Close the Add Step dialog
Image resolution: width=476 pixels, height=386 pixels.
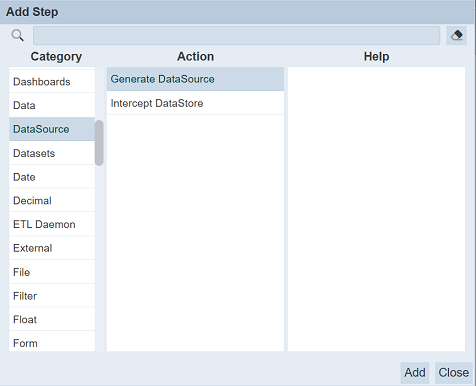coord(454,372)
